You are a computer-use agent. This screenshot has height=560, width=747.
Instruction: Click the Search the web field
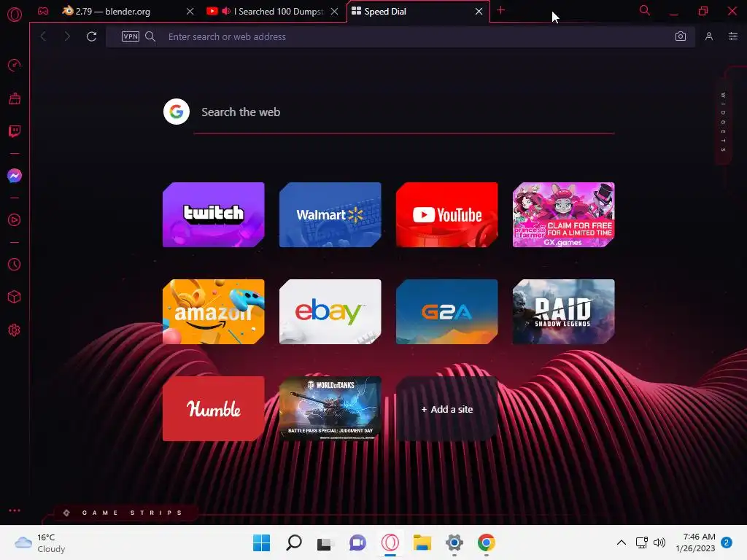click(x=404, y=112)
